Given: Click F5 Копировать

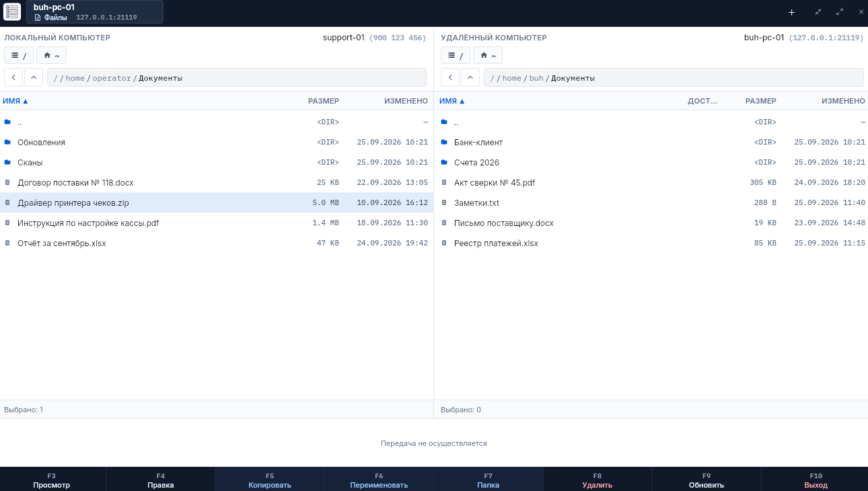Looking at the screenshot, I should click(270, 480).
